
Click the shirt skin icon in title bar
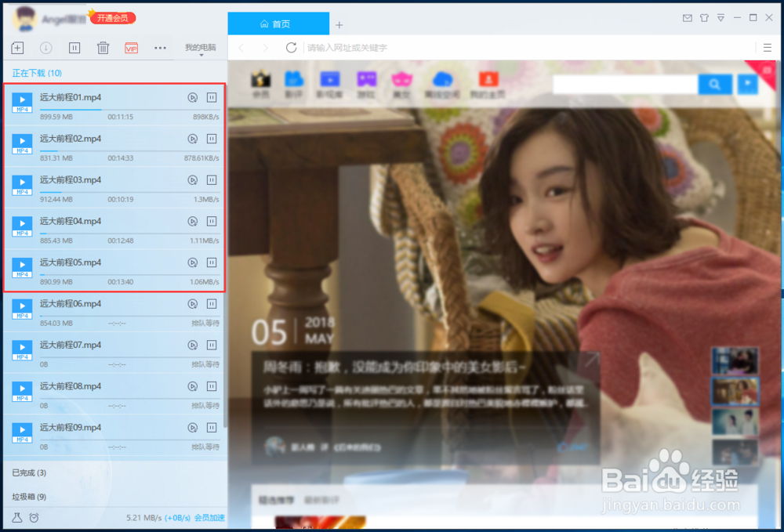click(704, 18)
